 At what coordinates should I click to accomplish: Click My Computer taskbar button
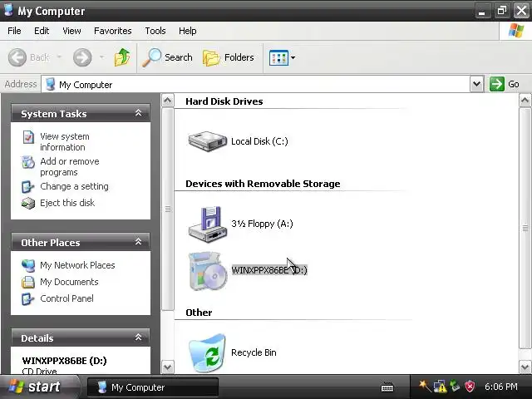(153, 387)
